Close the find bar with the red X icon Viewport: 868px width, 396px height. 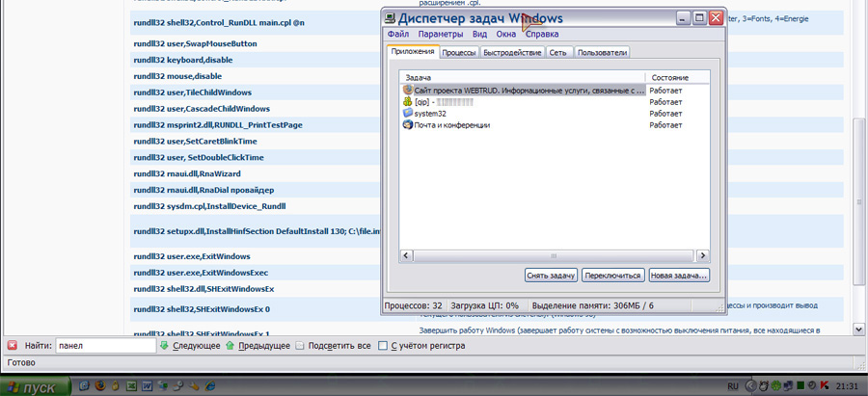pyautogui.click(x=13, y=345)
